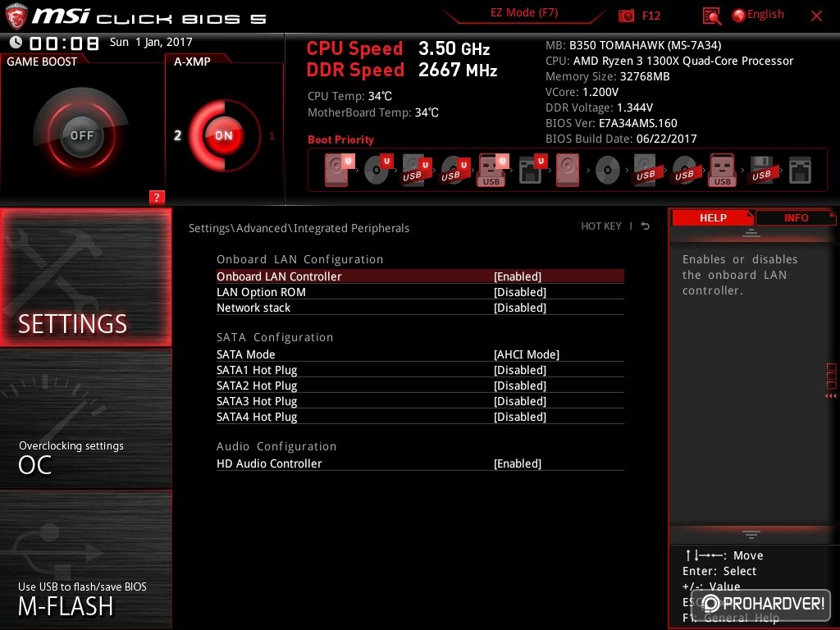This screenshot has width=840, height=630.
Task: Click the red arrows on right-edge side panel
Action: [x=830, y=396]
